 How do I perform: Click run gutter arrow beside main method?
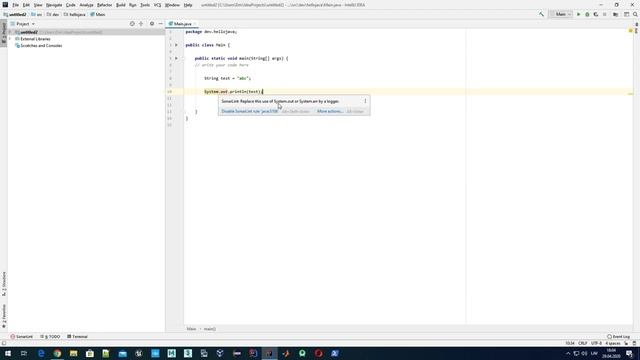pos(176,58)
